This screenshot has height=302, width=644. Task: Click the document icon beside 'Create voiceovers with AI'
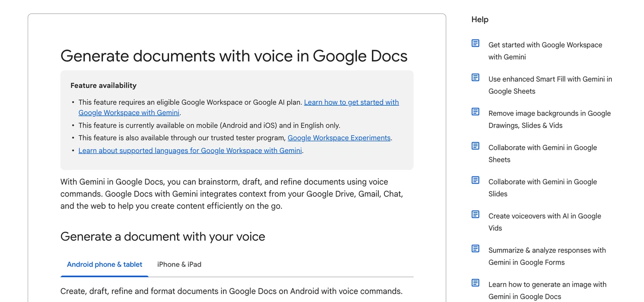475,214
